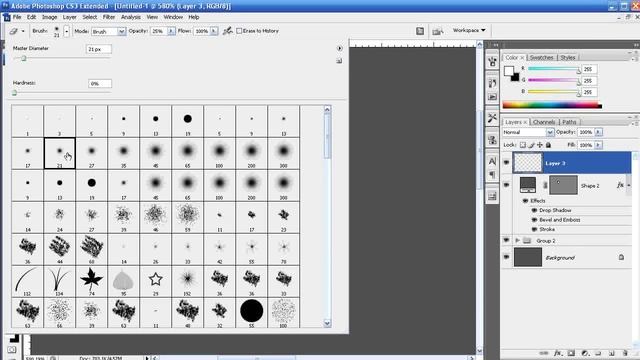Click lock position icon in Layers
Viewport: 640px width, 360px height.
(540, 145)
